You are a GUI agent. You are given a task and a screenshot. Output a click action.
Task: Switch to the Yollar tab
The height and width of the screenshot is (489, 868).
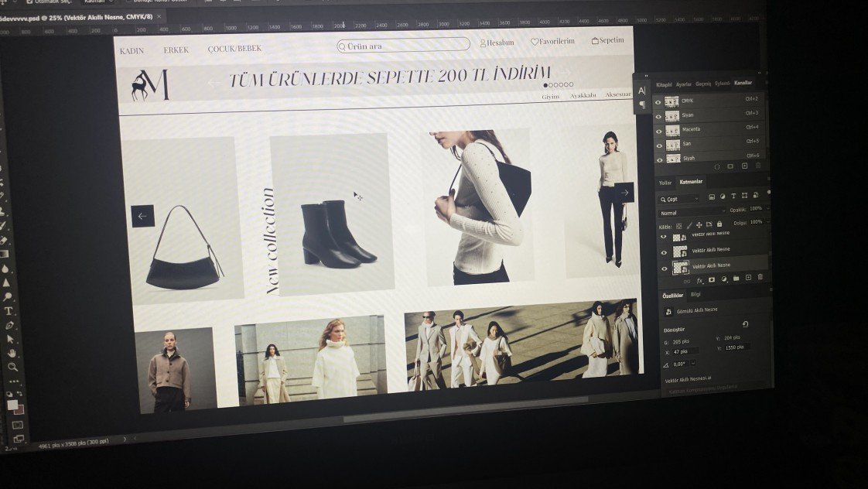point(665,183)
